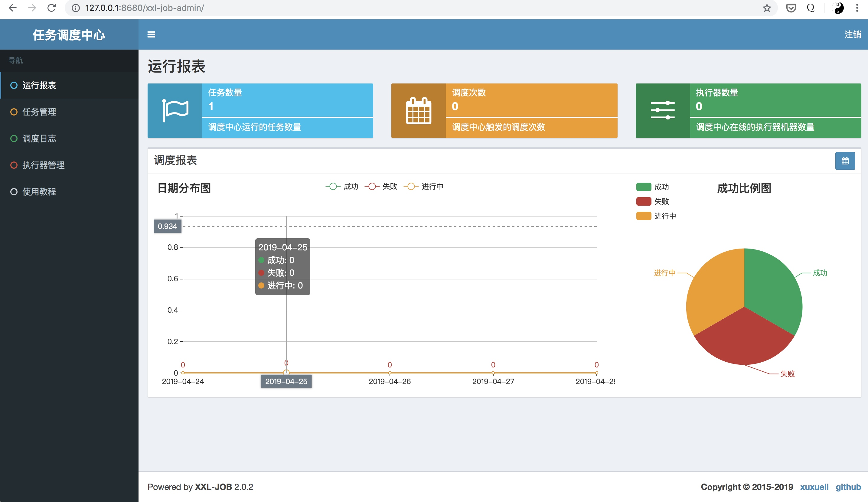Open the Pocket extension icon
Screen dimensions: 868x502
(x=791, y=8)
